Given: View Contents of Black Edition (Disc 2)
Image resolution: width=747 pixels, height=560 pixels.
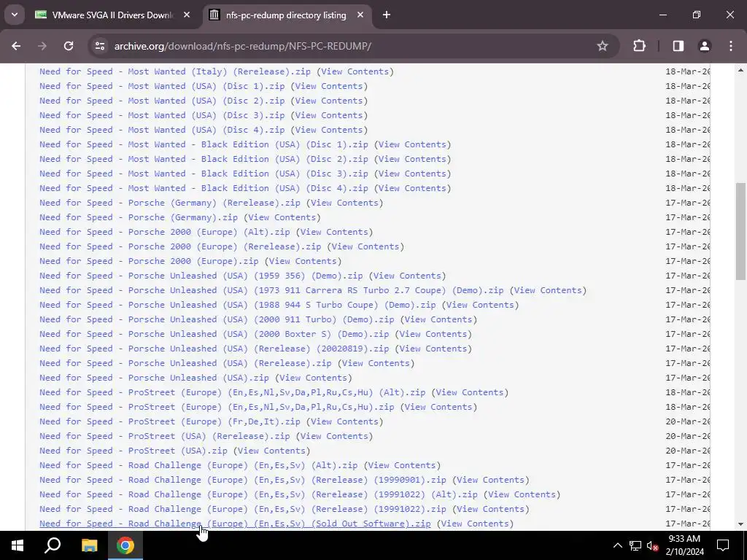Looking at the screenshot, I should point(412,159).
